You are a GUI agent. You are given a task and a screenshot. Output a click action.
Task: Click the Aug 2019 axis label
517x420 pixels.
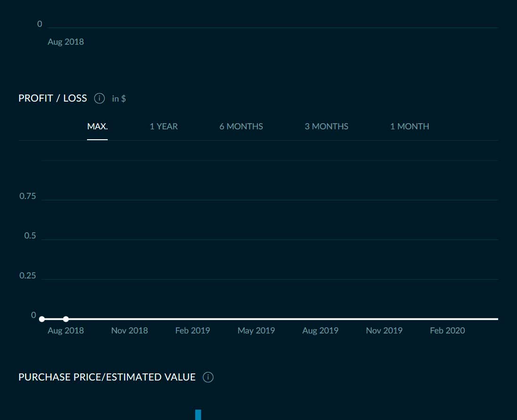point(320,331)
